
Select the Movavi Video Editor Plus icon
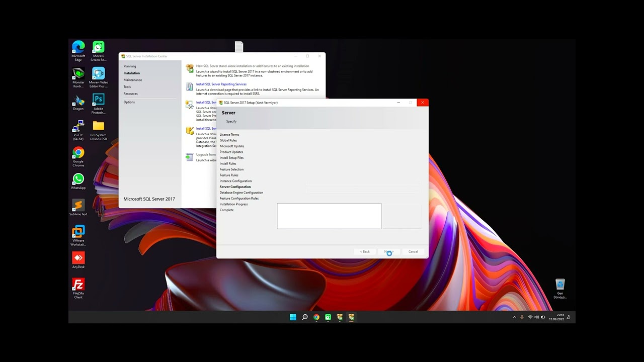[99, 77]
